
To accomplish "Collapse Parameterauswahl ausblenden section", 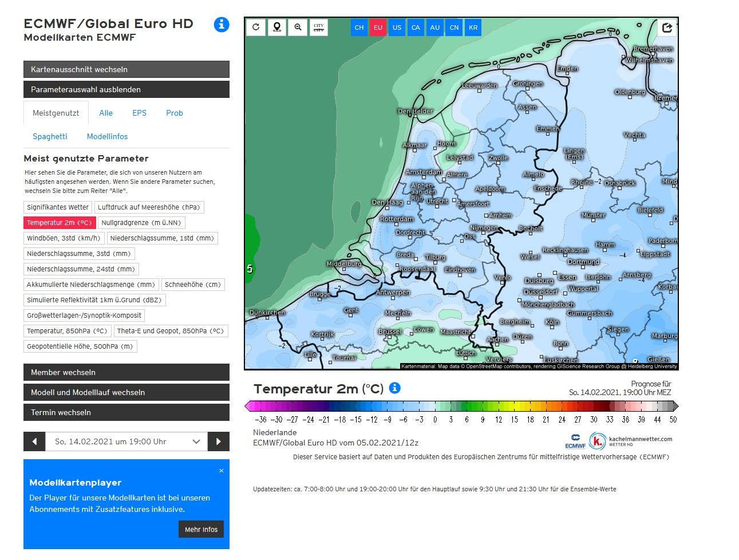I will (x=127, y=89).
